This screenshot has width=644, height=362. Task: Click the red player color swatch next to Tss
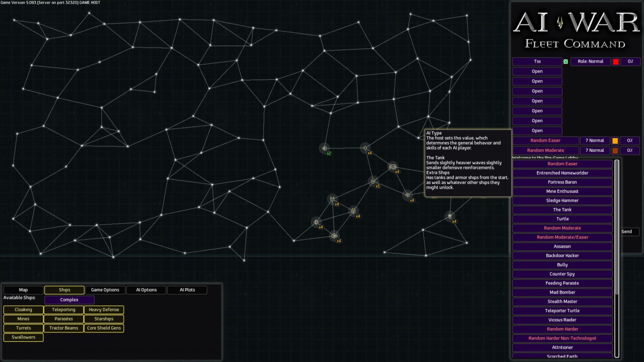point(616,61)
